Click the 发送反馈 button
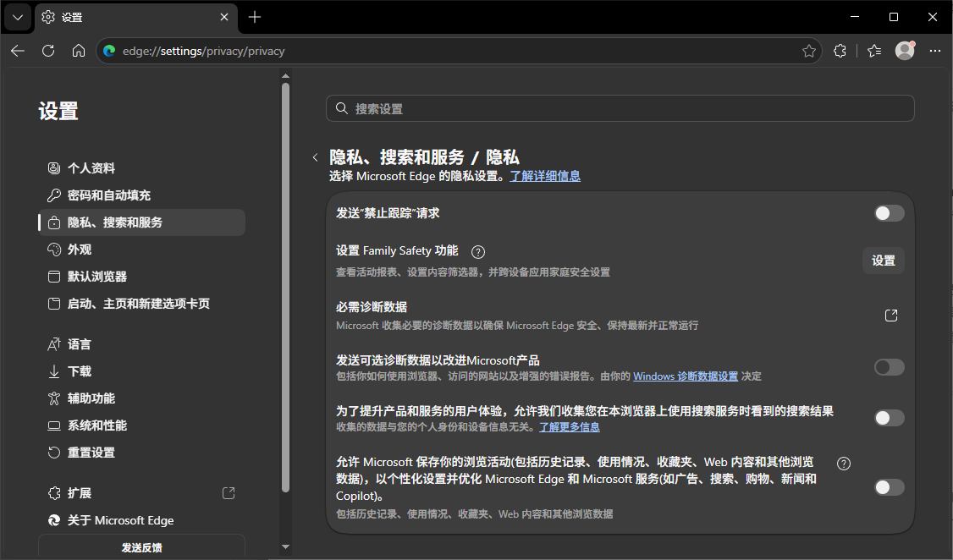This screenshot has width=953, height=560. pos(141,547)
